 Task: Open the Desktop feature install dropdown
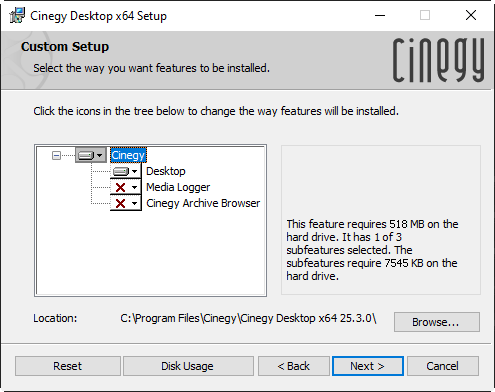tap(126, 171)
